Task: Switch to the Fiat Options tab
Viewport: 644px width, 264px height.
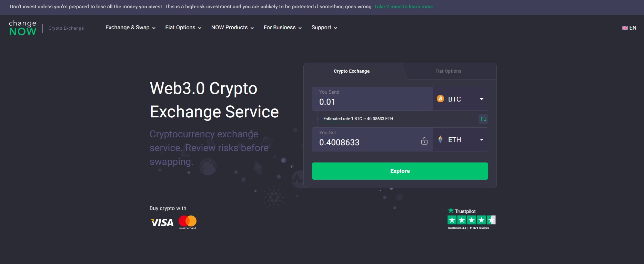Action: [448, 71]
